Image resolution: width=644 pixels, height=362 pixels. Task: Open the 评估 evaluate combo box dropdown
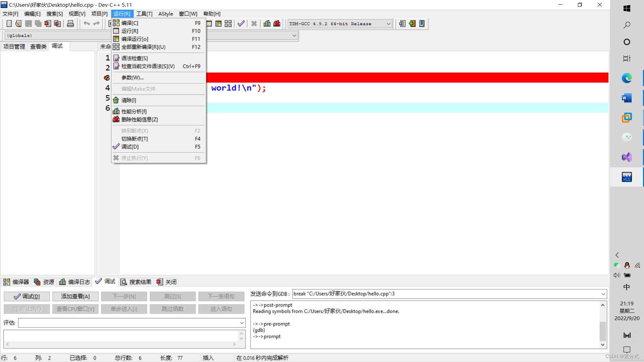[241, 323]
